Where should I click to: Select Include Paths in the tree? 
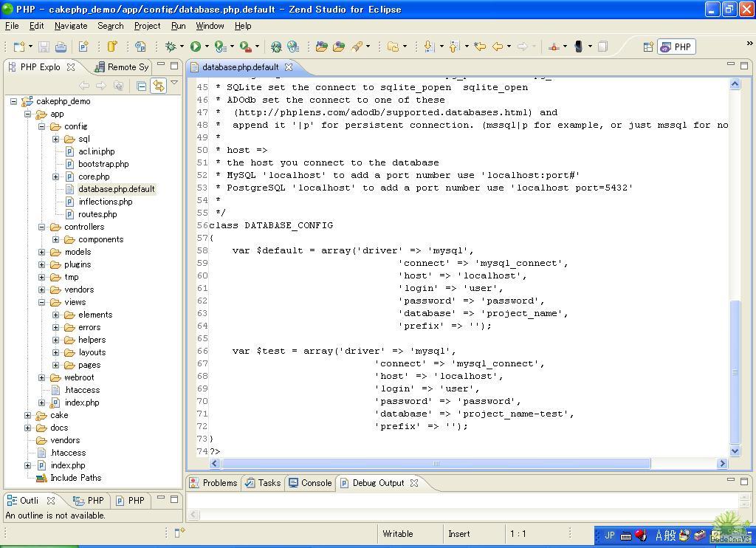coord(76,478)
